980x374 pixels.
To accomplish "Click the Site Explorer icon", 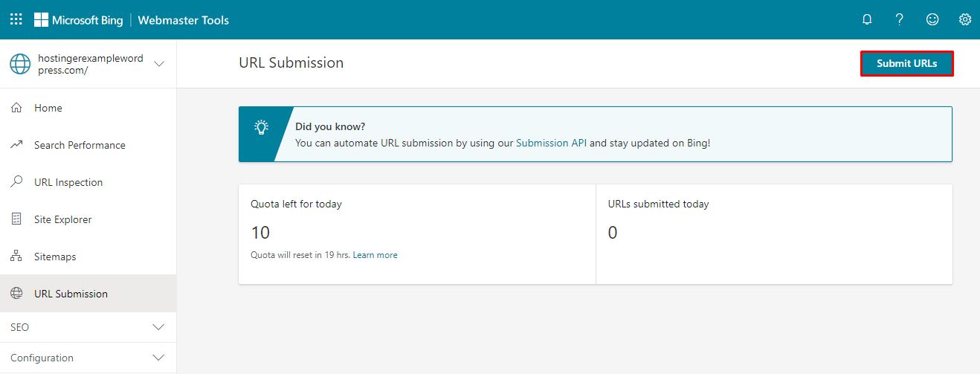I will tap(16, 219).
